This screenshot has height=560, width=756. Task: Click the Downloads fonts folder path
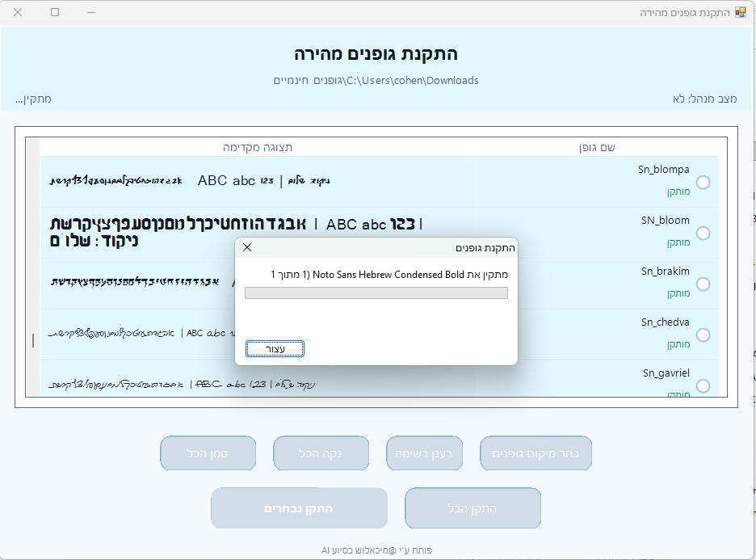click(378, 81)
